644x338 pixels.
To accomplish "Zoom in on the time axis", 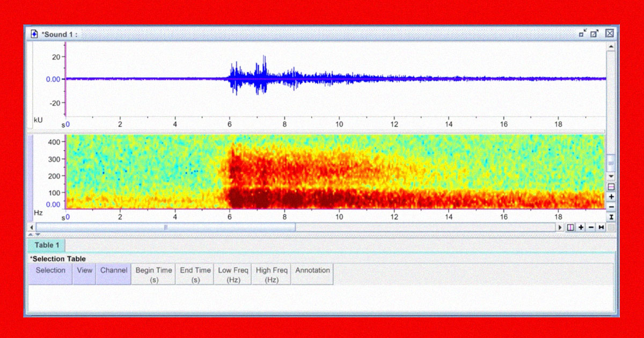I will 581,227.
